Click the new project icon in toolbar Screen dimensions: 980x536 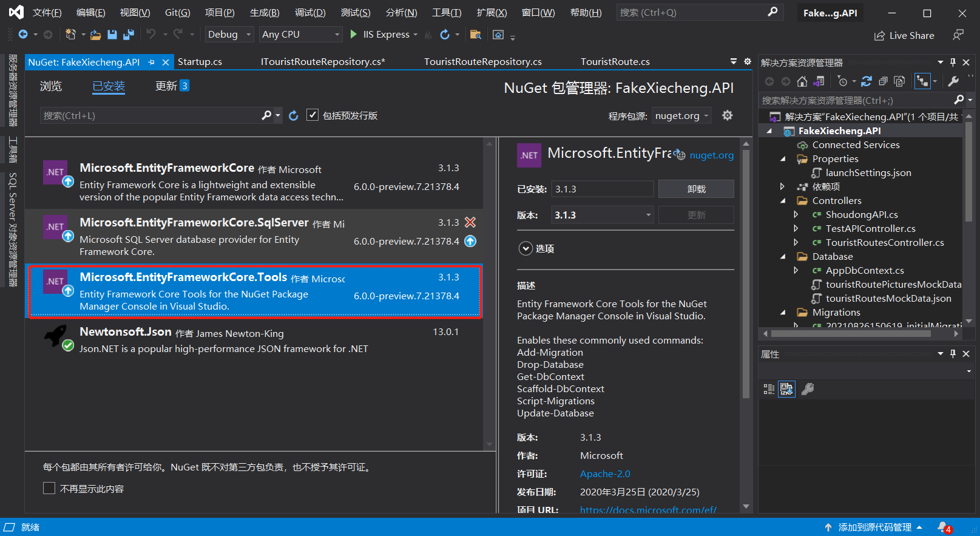(x=70, y=35)
